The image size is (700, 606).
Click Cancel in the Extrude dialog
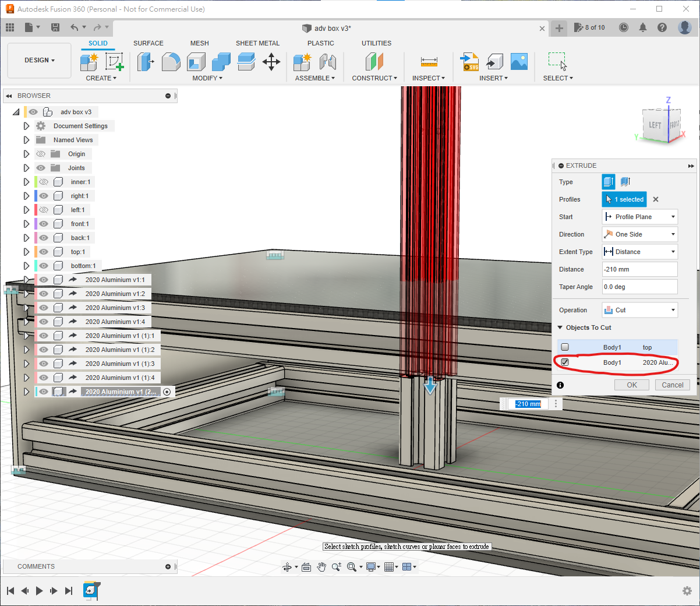click(x=673, y=385)
